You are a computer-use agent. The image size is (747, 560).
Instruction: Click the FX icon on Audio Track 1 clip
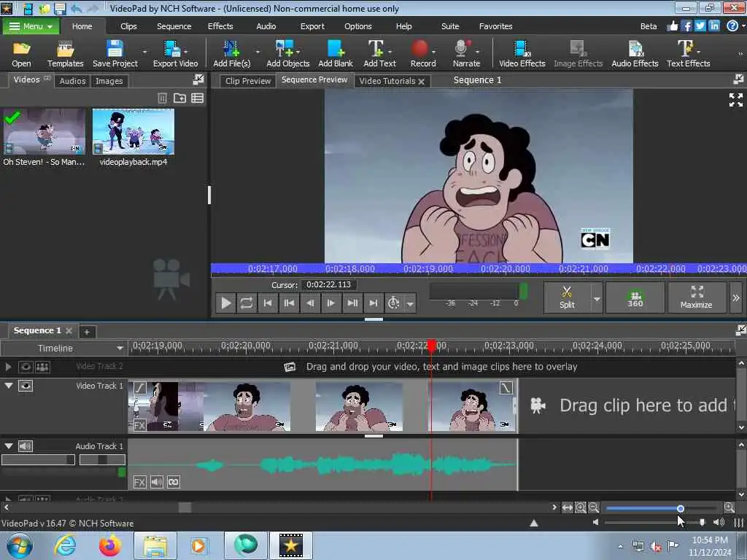(x=139, y=482)
